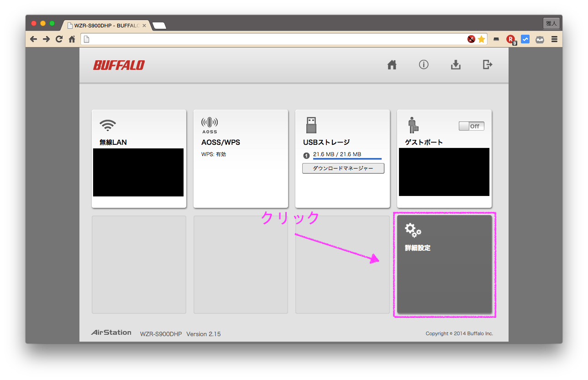Select the WZR-S900DHP browser tab

point(105,26)
